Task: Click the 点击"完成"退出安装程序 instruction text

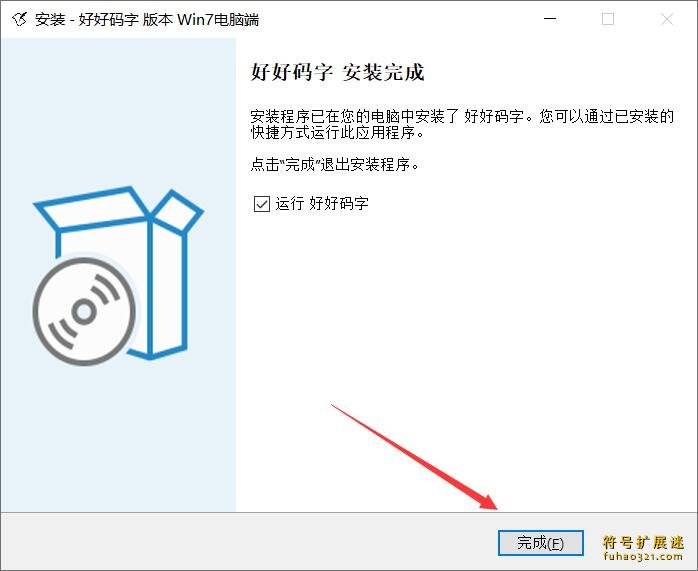Action: (335, 165)
